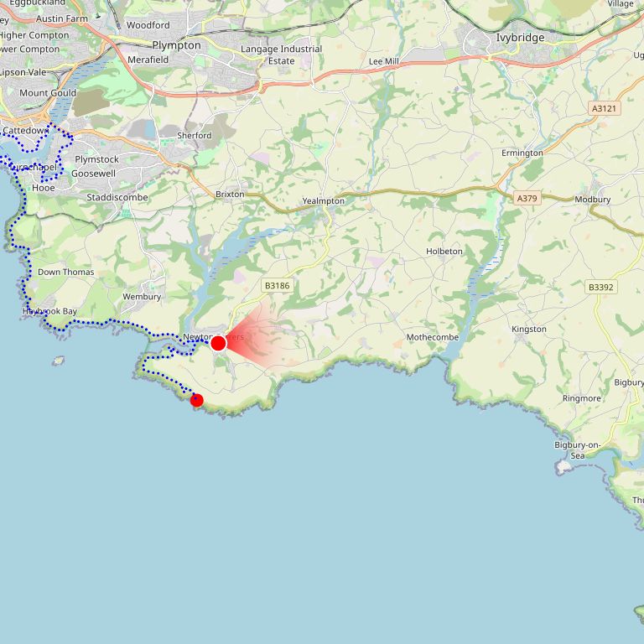Click the B3186 road shield
644x644 pixels.
click(x=278, y=285)
